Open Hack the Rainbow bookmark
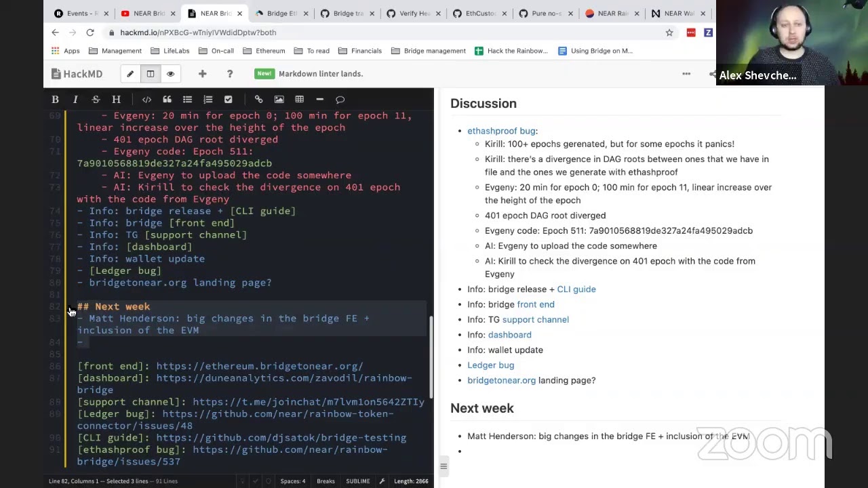This screenshot has height=488, width=868. click(511, 51)
